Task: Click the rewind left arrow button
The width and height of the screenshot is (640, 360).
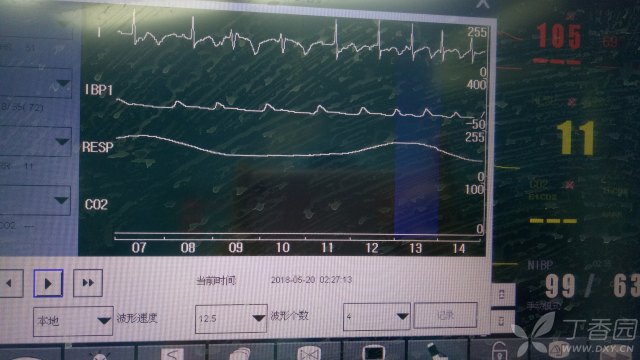Action: click(10, 283)
